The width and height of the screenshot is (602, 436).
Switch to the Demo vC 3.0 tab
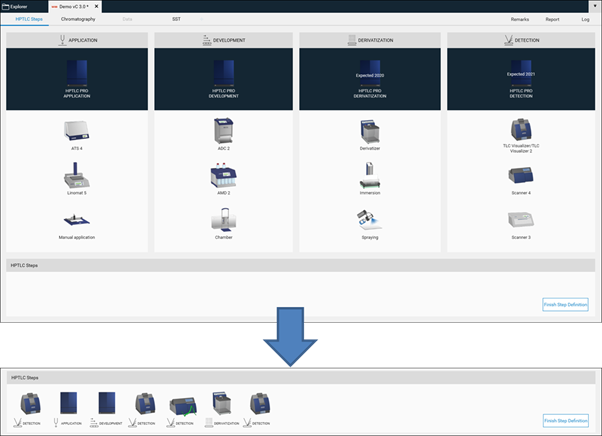(74, 7)
